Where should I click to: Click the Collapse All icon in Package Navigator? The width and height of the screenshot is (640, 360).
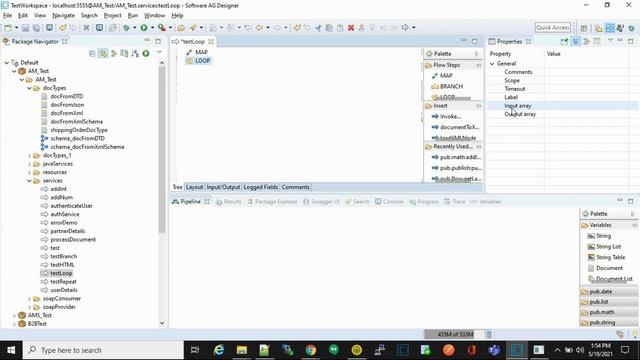tap(92, 53)
